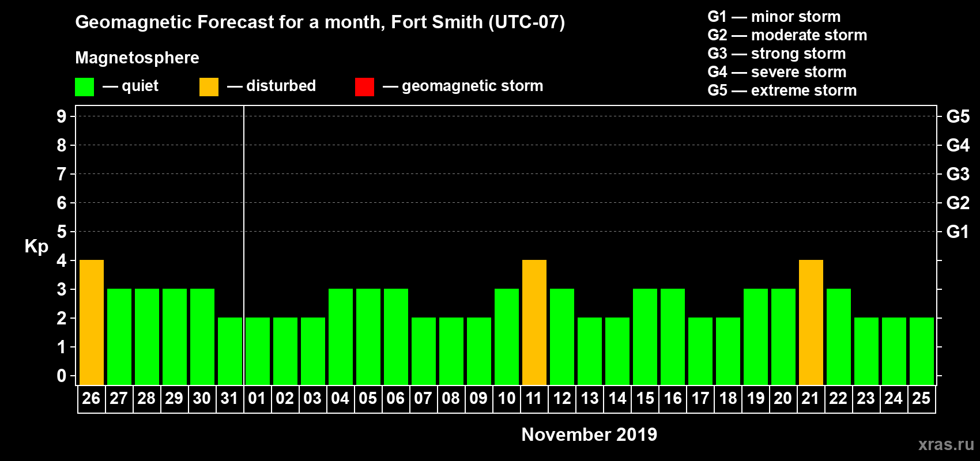Viewport: 980px width, 461px height.
Task: Click the date label 13
Action: [x=590, y=398]
